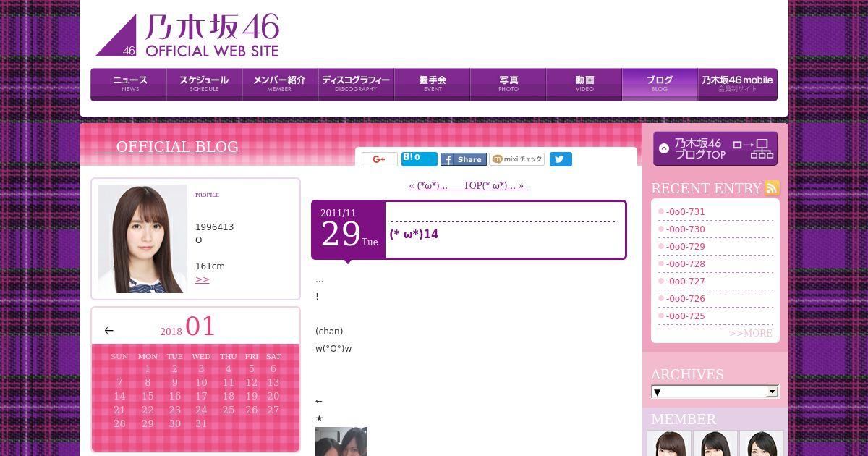The width and height of the screenshot is (868, 456).
Task: Open the ディスコグラフィー DISCOGRAPHY menu
Action: 356,84
